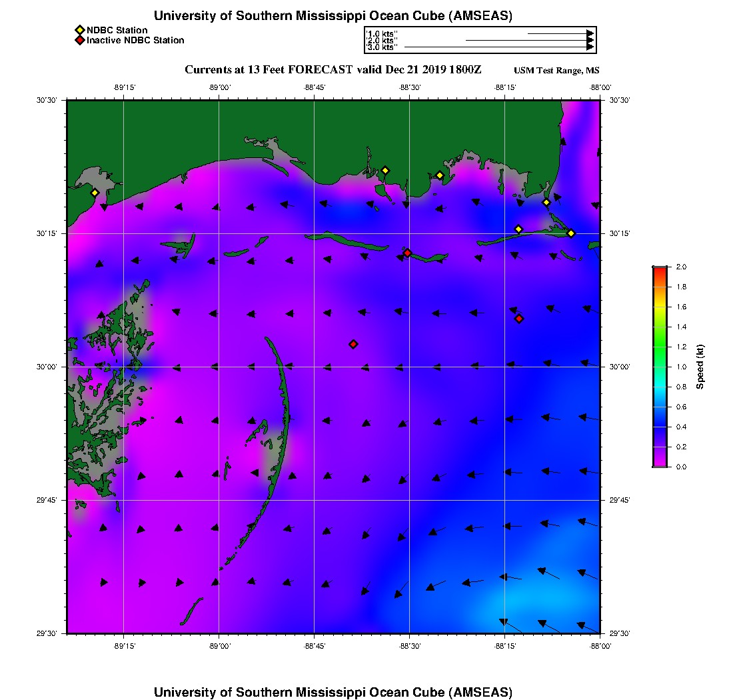Viewport: 733px width, 700px height.
Task: Click the '0.0' value on the color bar
Action: click(x=681, y=467)
